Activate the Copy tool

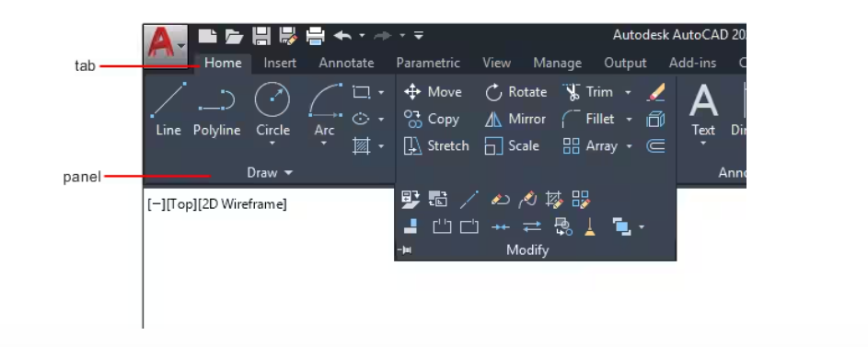click(432, 119)
